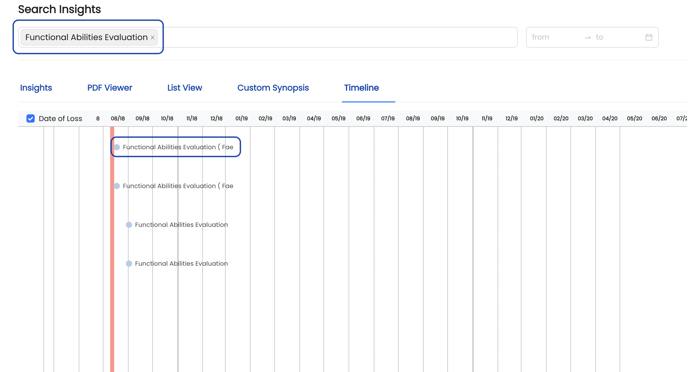Toggle the Date of Loss checkbox
Screen dimensions: 688x372
pos(30,118)
